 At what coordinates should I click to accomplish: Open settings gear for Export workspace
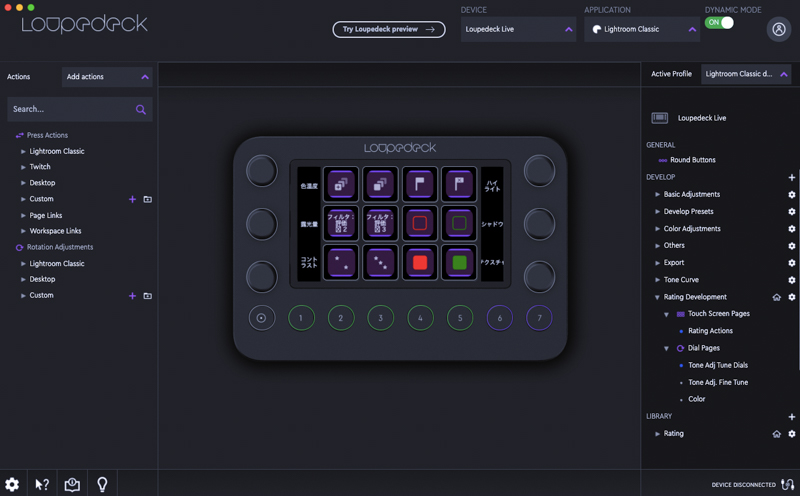click(791, 263)
